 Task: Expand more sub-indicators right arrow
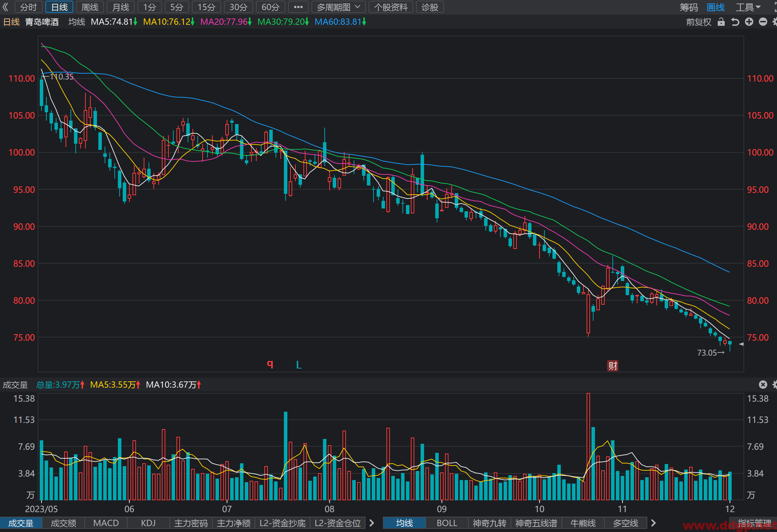point(372,523)
